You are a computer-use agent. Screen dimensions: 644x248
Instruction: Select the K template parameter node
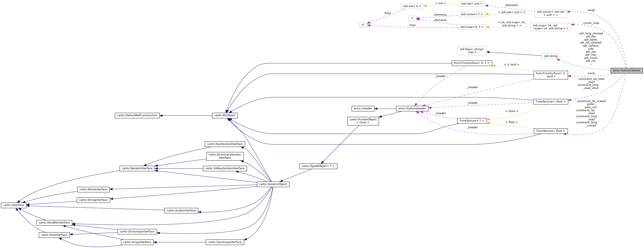coord(363,25)
